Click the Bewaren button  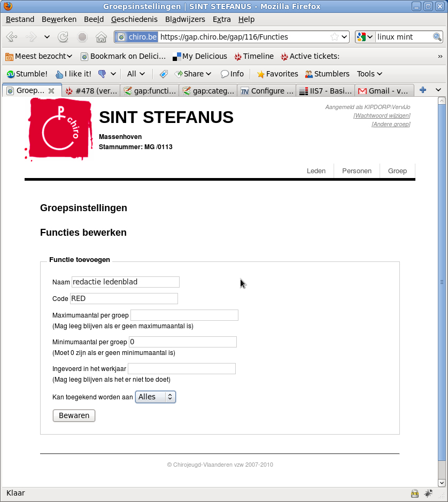[74, 415]
